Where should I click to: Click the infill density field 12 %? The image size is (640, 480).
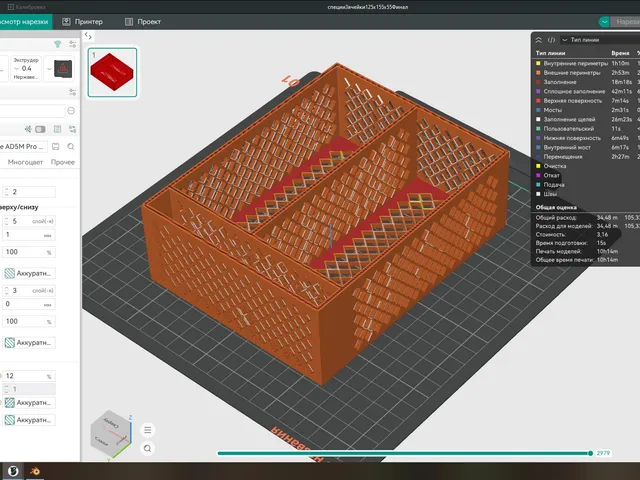[29, 376]
